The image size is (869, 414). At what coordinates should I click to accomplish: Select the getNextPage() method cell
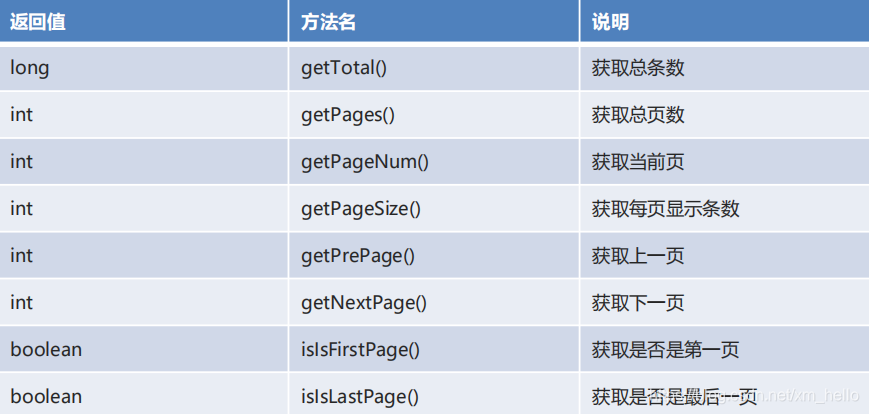tap(434, 303)
